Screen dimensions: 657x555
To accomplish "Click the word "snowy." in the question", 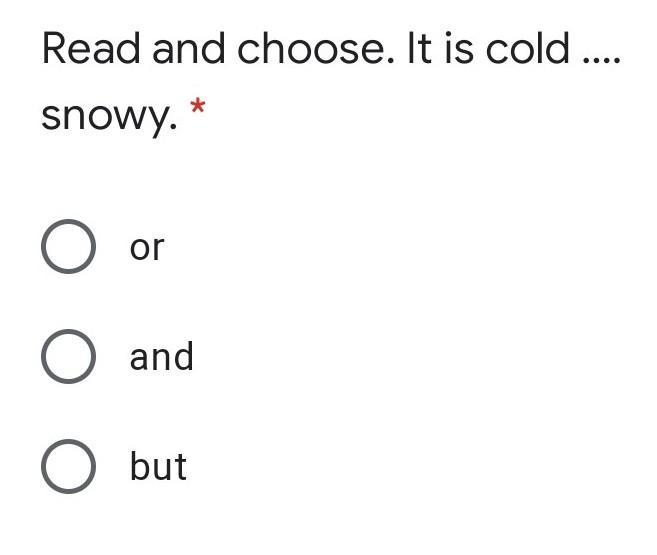I will 108,117.
